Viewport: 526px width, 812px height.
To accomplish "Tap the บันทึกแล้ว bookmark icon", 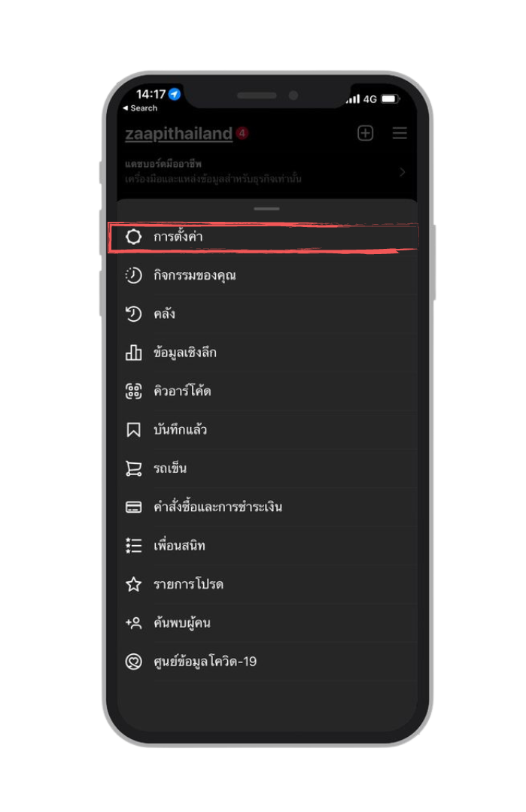I will [x=133, y=430].
